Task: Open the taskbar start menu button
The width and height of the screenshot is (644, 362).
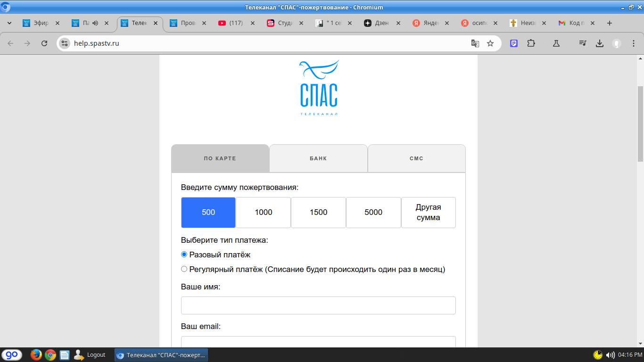Action: [x=11, y=355]
